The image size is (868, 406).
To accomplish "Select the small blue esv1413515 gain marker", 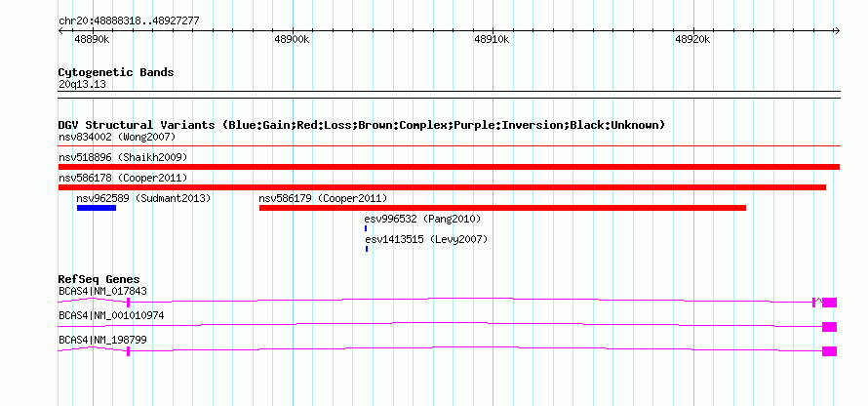I will pos(367,249).
